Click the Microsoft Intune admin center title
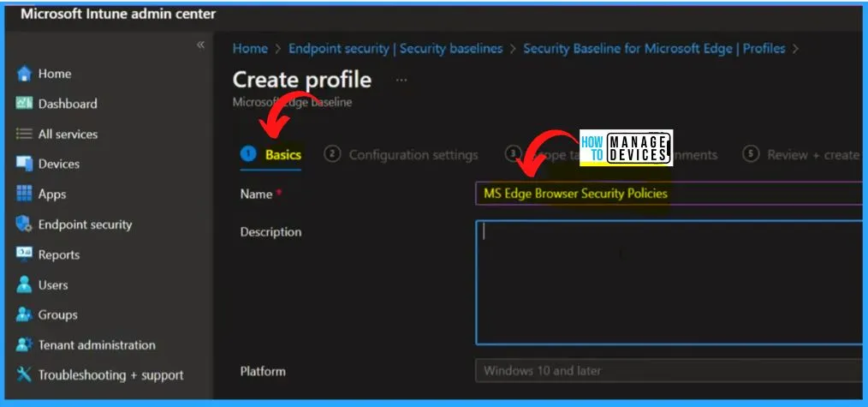This screenshot has width=868, height=407. click(x=118, y=14)
